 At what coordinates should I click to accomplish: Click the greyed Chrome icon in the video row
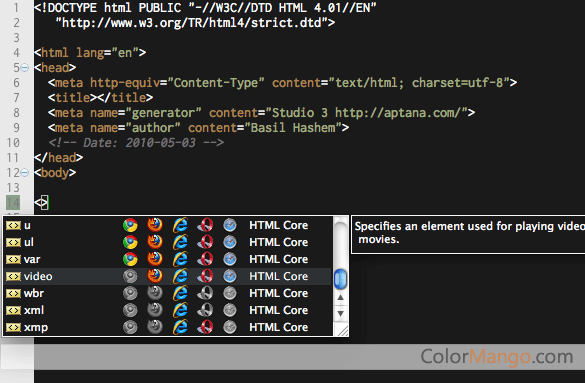point(130,276)
